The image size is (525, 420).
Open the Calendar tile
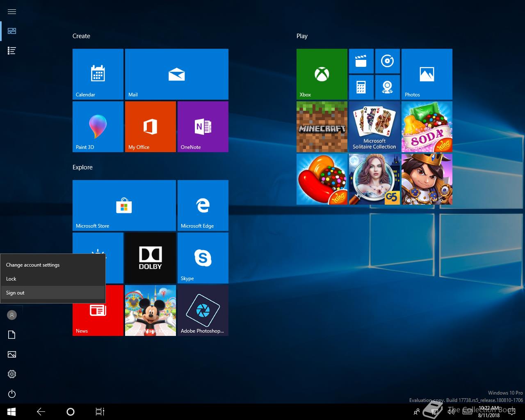click(98, 74)
